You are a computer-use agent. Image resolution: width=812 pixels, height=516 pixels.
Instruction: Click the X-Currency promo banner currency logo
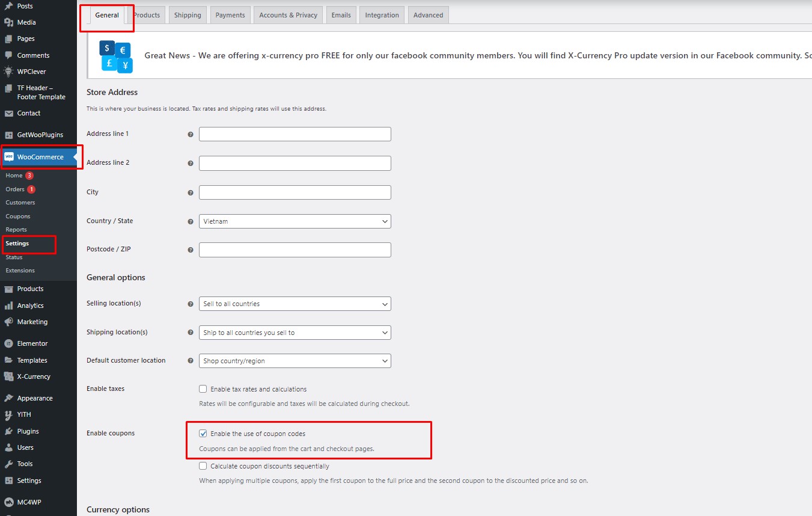116,57
